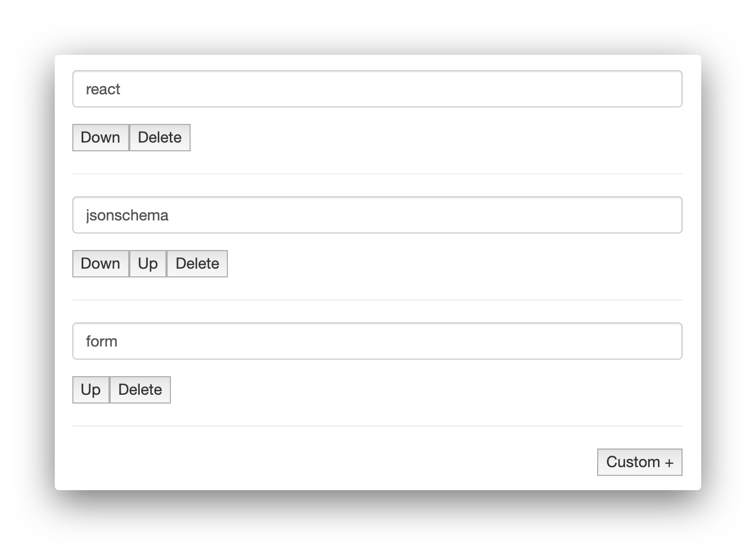This screenshot has height=545, width=756.
Task: Click Up between Down and Delete buttons
Action: 147,264
